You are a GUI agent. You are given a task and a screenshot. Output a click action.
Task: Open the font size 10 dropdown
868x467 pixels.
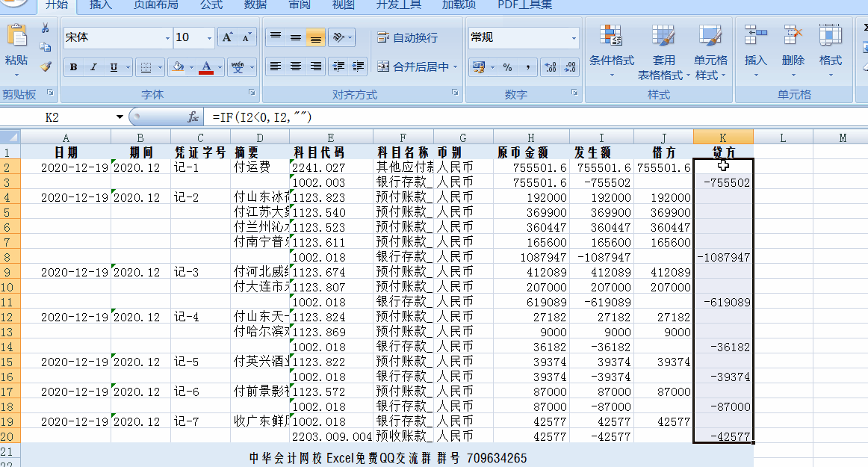[209, 38]
